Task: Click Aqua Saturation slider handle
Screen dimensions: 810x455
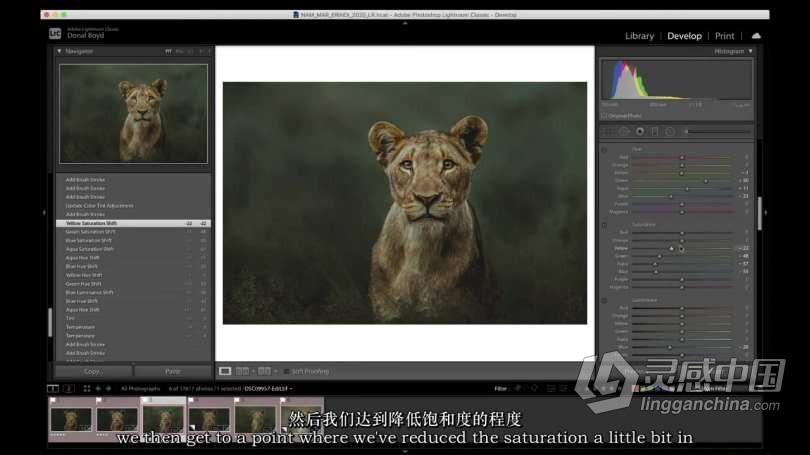Action: tap(655, 264)
